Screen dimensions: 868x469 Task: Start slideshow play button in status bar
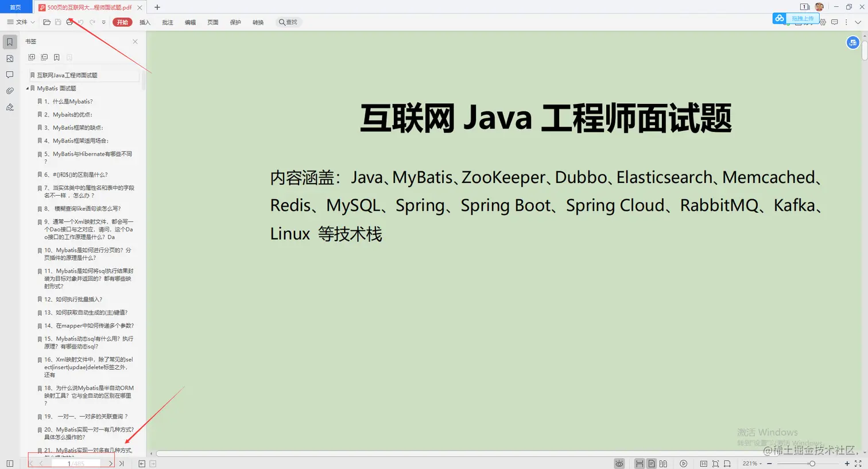[683, 463]
